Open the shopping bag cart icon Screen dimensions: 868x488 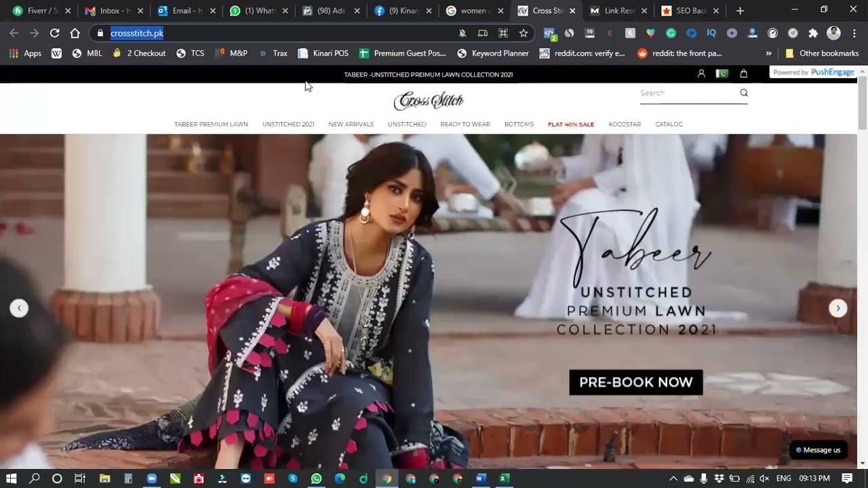[x=744, y=74]
